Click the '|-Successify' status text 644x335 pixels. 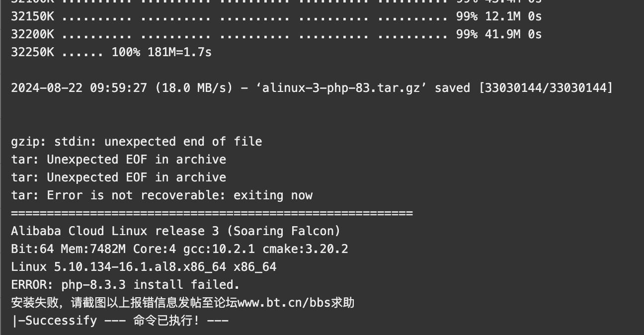click(54, 321)
